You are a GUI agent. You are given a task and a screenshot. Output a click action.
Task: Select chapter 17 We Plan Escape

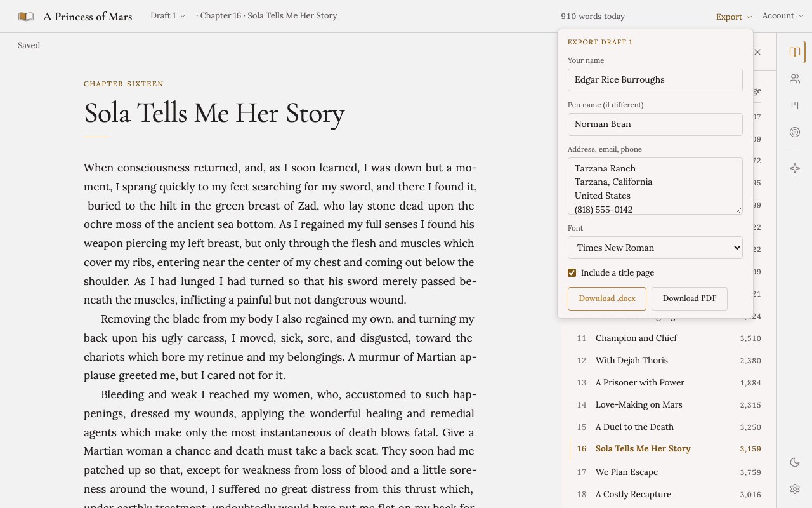click(669, 472)
